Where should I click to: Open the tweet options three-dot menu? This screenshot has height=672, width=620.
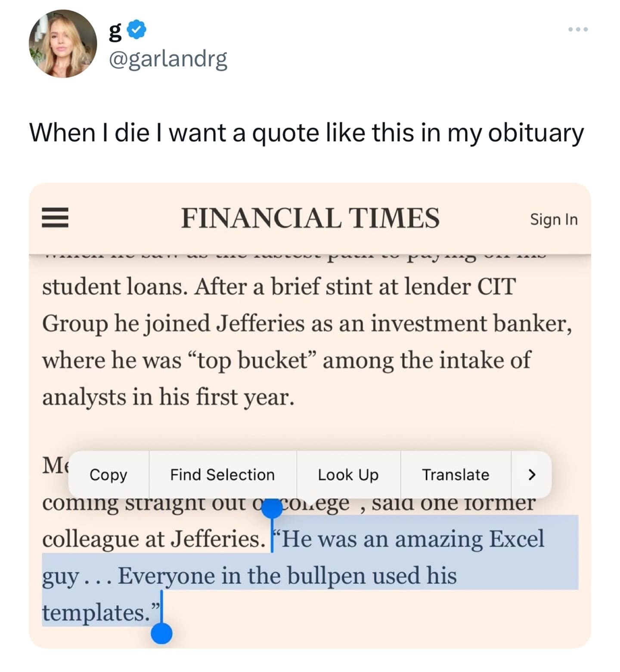pyautogui.click(x=577, y=29)
